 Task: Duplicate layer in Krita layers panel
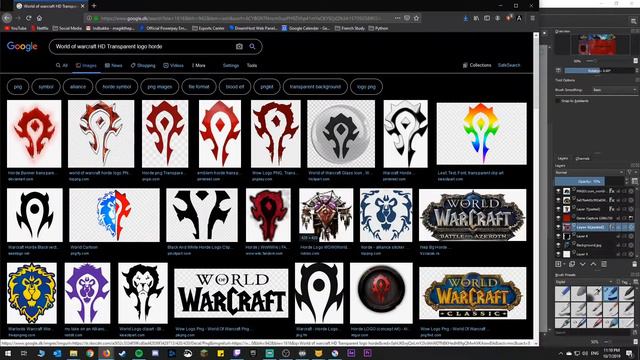point(572,264)
